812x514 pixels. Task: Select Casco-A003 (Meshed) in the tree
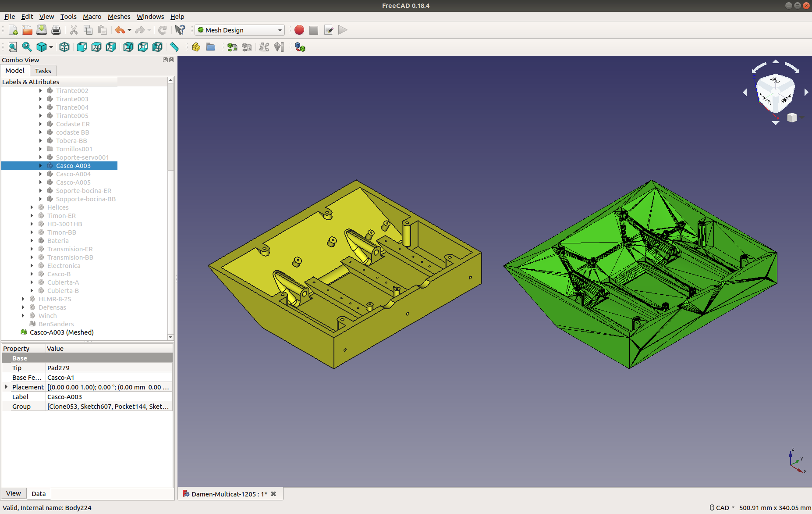tap(62, 332)
